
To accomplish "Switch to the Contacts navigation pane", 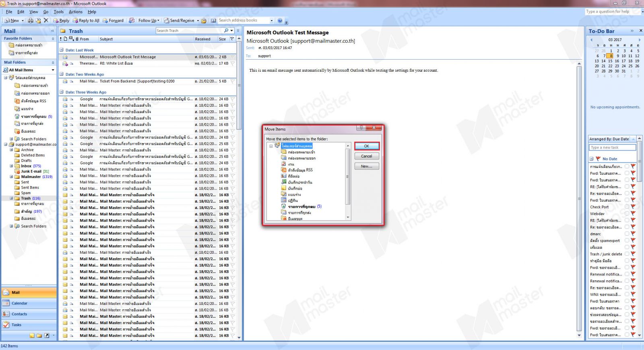I will (29, 314).
